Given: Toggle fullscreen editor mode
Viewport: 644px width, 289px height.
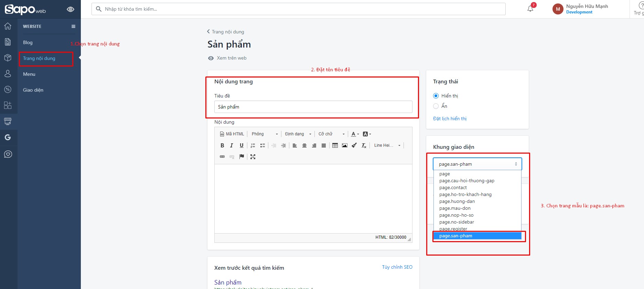Looking at the screenshot, I should point(253,157).
